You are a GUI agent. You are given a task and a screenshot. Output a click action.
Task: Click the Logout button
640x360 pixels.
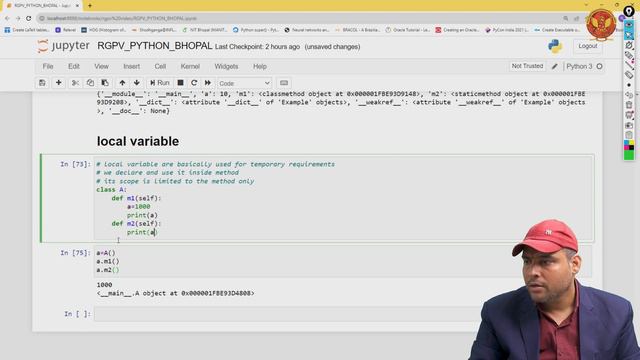tap(587, 46)
